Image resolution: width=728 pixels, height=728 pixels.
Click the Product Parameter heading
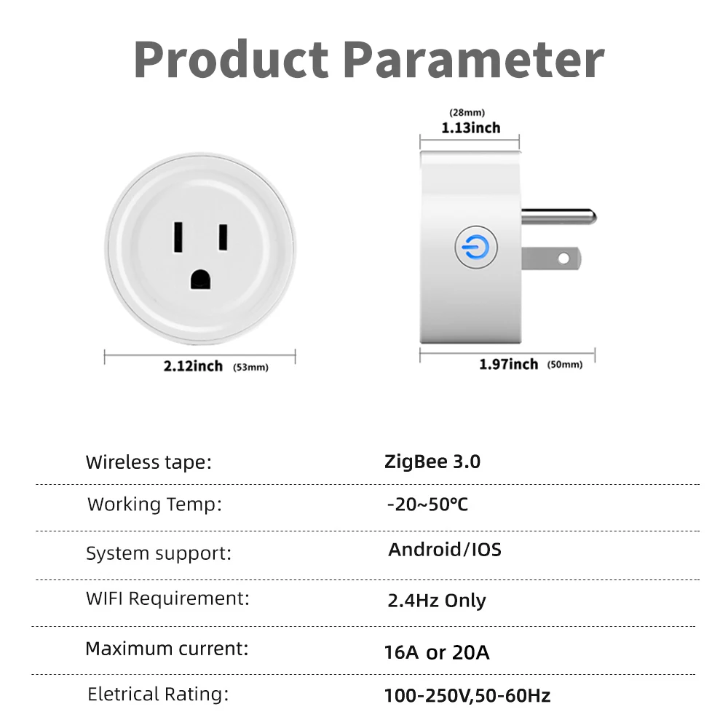369,59
